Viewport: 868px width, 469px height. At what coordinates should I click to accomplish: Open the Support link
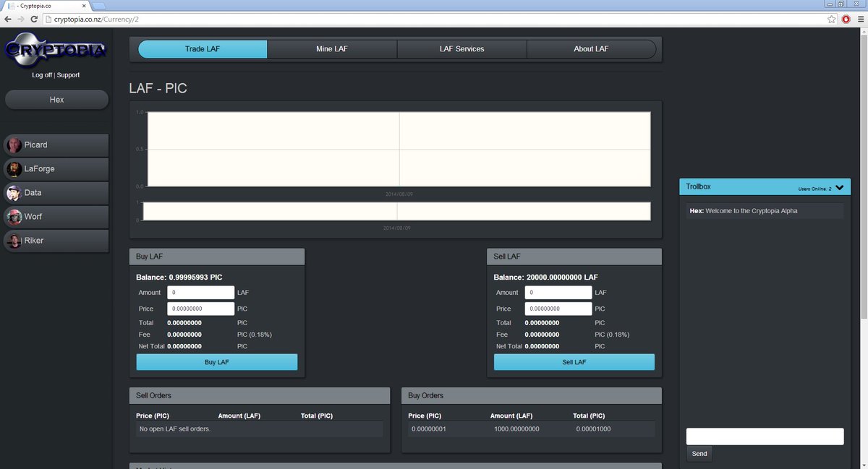click(x=67, y=74)
